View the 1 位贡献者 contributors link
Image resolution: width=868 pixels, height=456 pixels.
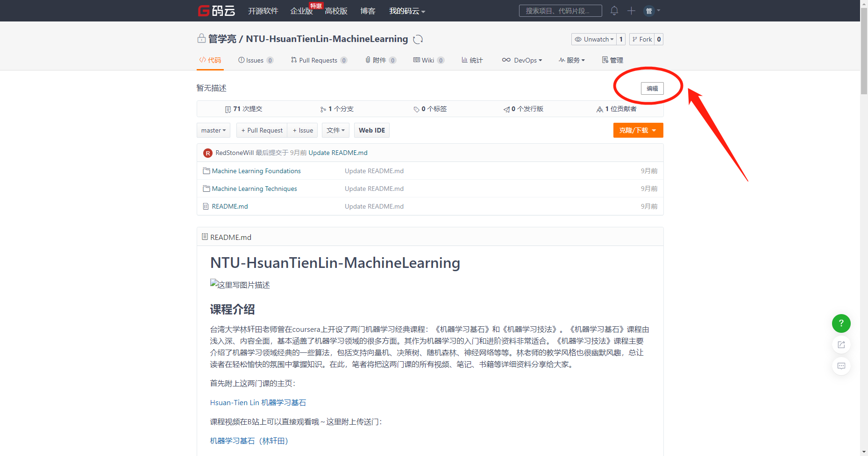[x=617, y=109]
